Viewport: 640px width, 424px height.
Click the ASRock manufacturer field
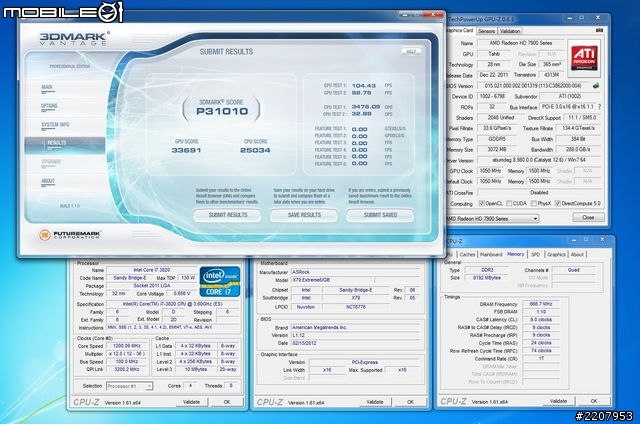click(x=355, y=272)
